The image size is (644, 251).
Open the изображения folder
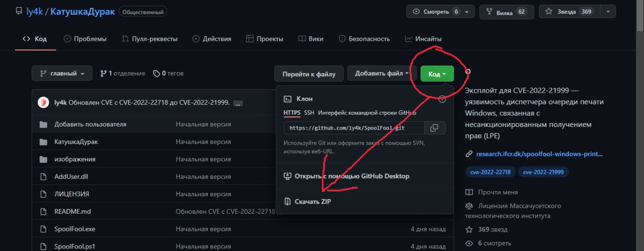point(75,159)
